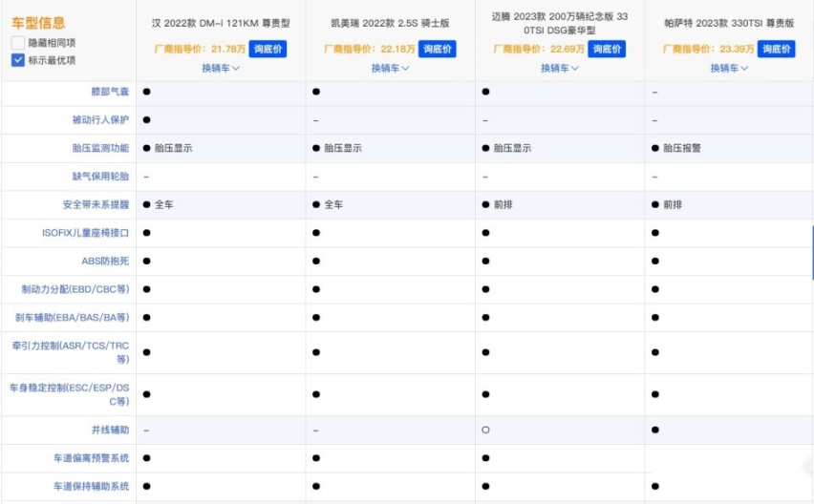Screen dimensions: 814x504
Task: Open 换辆车 dropdown under 汉 2022款
Action: tap(221, 68)
